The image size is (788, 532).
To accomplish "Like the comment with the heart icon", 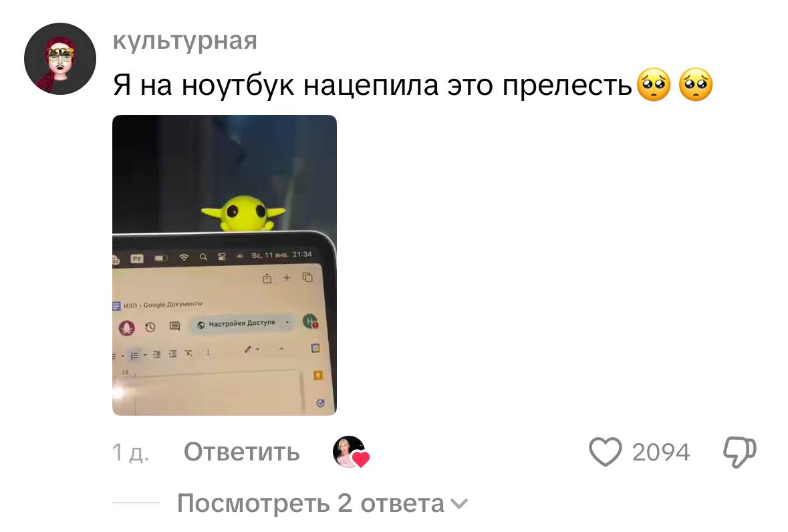I will click(x=605, y=452).
